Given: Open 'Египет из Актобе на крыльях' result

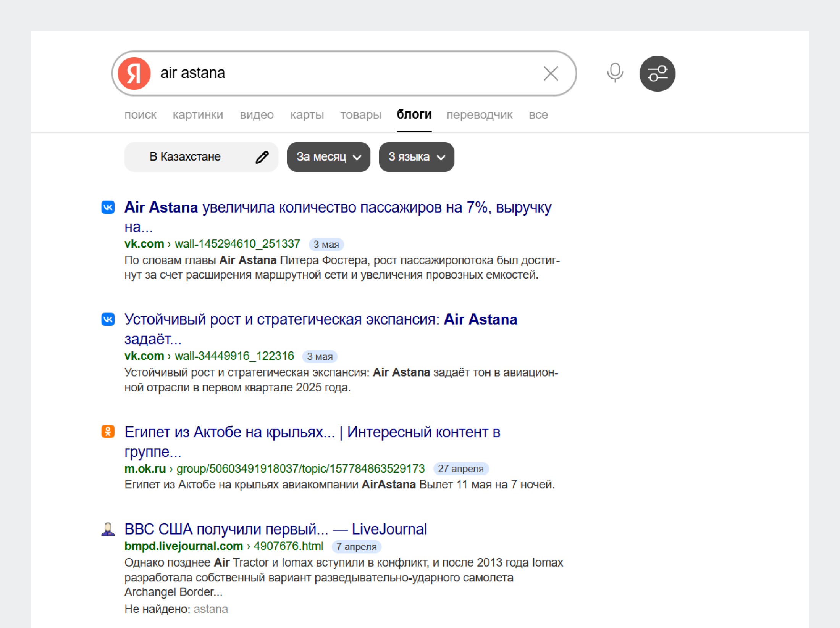Looking at the screenshot, I should 312,441.
